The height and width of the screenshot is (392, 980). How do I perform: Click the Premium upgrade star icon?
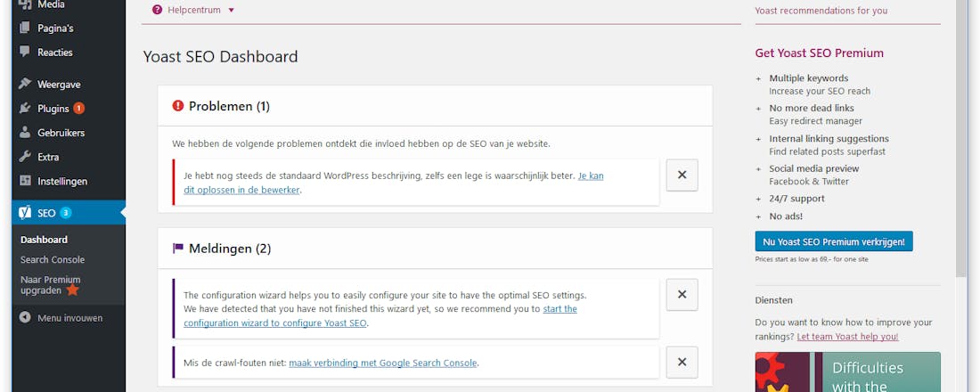click(72, 290)
